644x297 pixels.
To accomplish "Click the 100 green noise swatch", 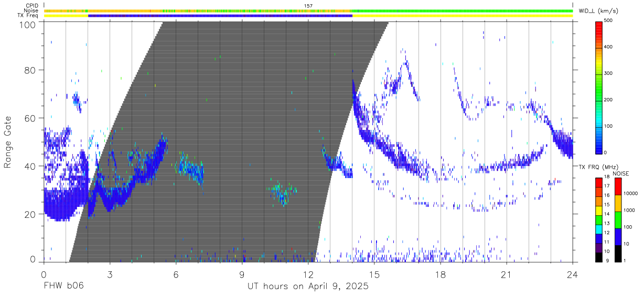I will [x=618, y=220].
